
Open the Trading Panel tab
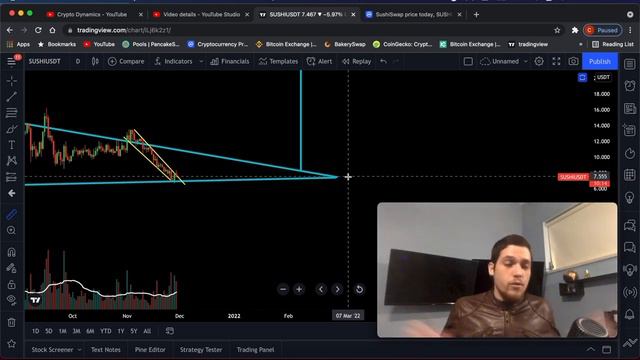(x=256, y=350)
